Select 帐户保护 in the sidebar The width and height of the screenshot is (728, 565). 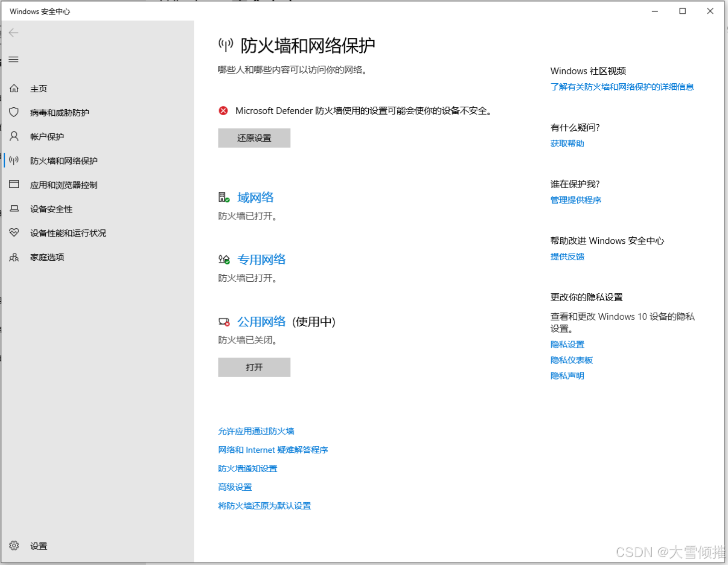[x=47, y=137]
